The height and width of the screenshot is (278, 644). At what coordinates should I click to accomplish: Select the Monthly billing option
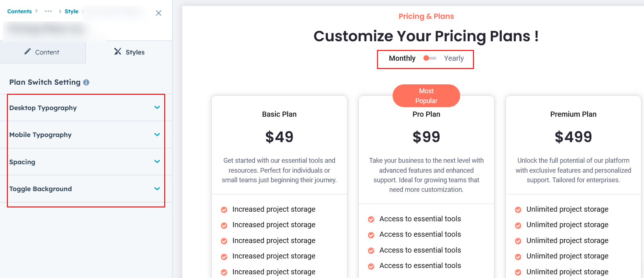(402, 58)
